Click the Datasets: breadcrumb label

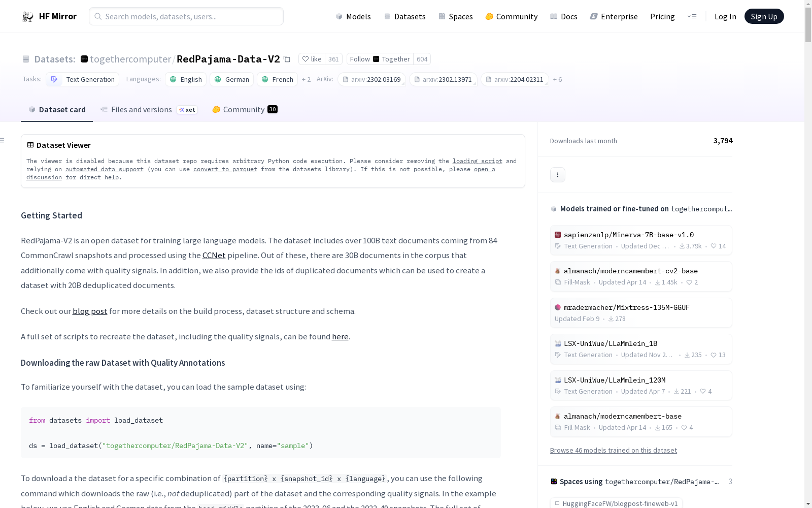pyautogui.click(x=54, y=59)
